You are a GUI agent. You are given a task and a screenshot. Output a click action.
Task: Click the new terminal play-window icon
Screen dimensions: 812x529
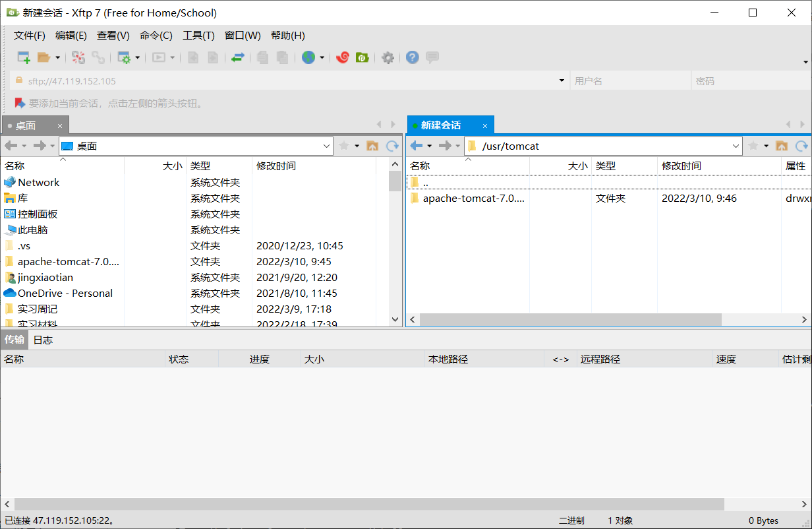coord(159,57)
